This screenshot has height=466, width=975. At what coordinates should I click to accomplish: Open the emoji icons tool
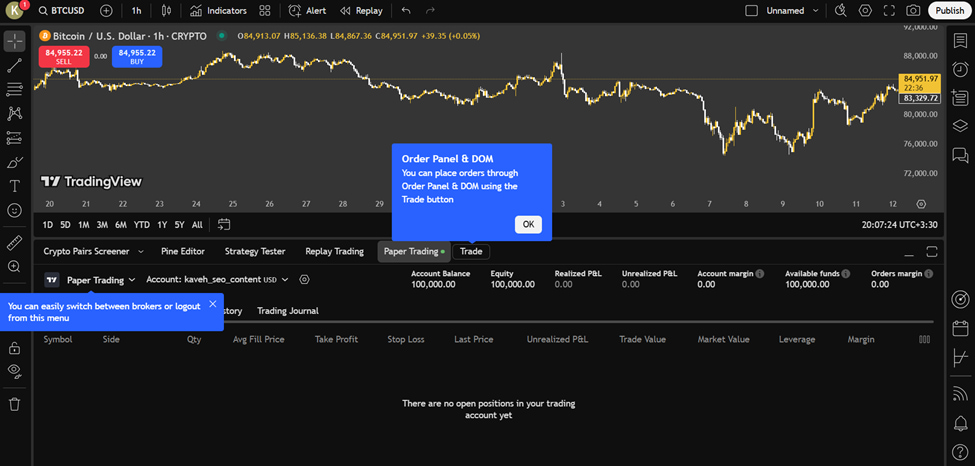coord(14,211)
